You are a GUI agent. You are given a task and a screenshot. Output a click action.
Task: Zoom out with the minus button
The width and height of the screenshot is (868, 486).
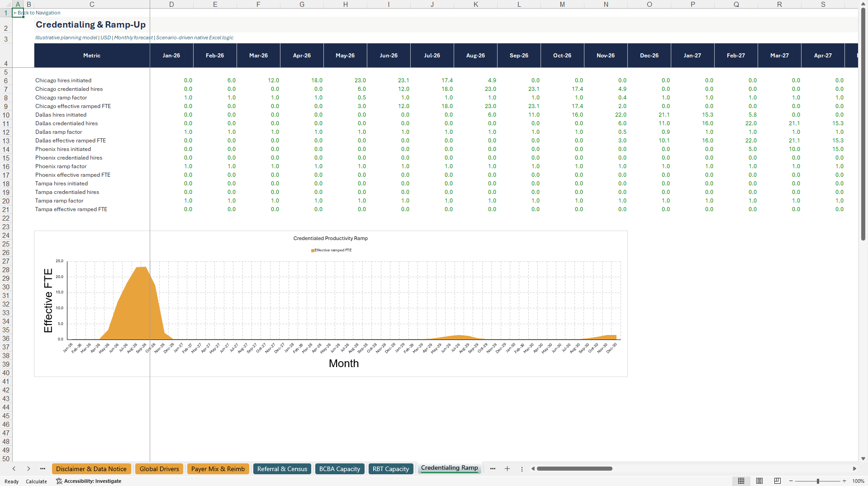(791, 481)
